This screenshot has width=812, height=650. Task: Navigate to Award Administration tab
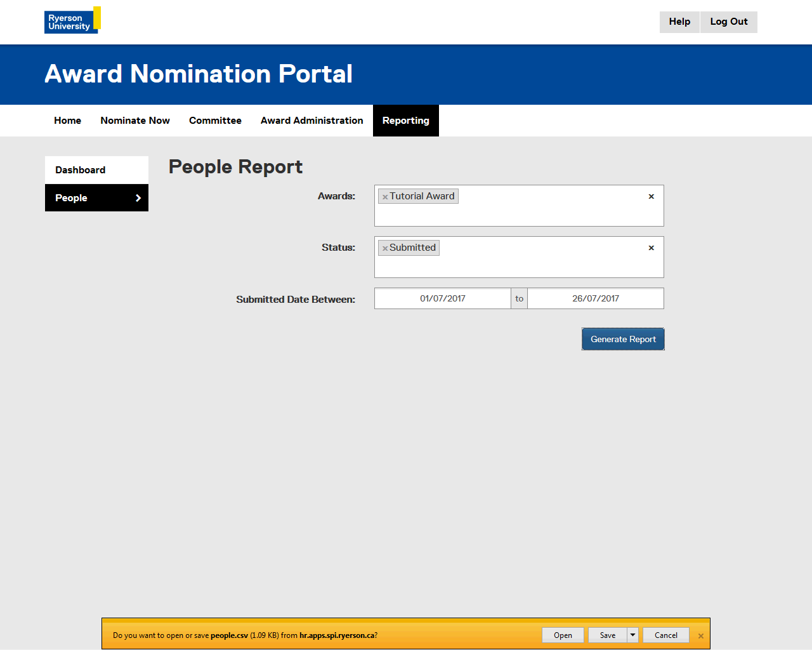[x=311, y=121]
